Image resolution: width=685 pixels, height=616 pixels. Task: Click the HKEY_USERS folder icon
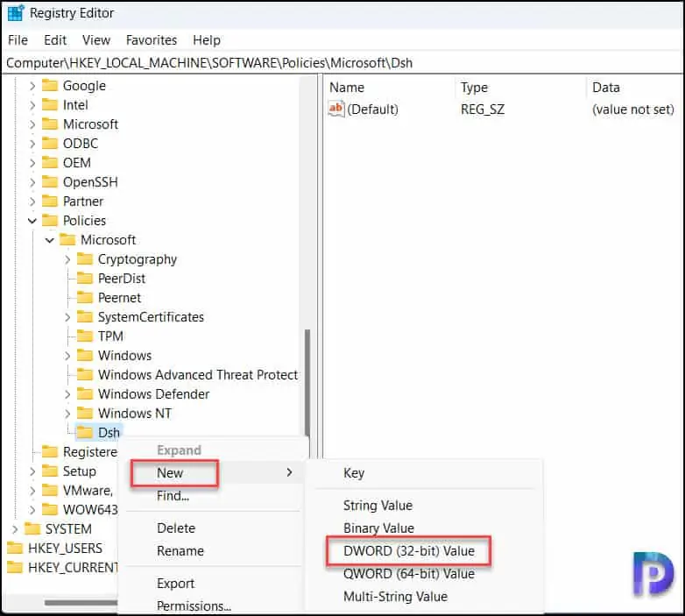15,548
